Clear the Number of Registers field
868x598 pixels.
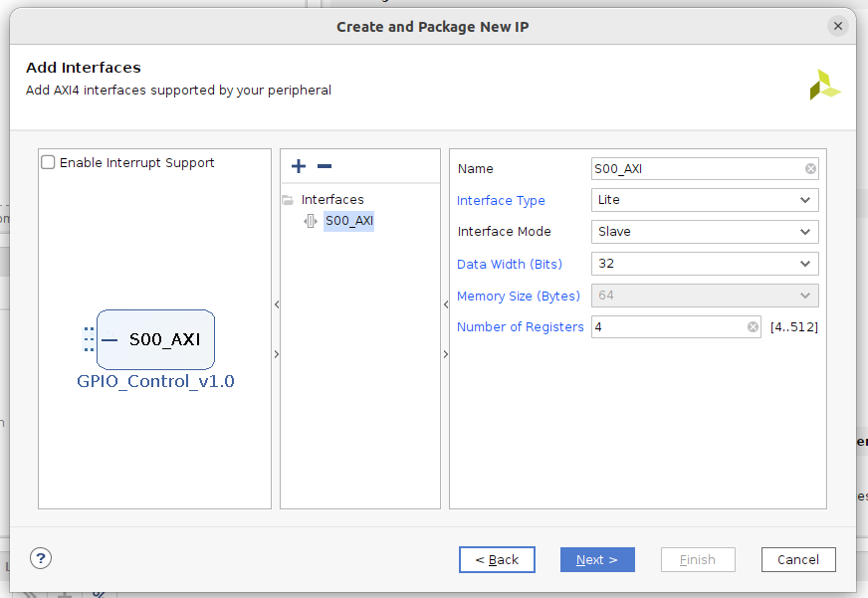[754, 327]
